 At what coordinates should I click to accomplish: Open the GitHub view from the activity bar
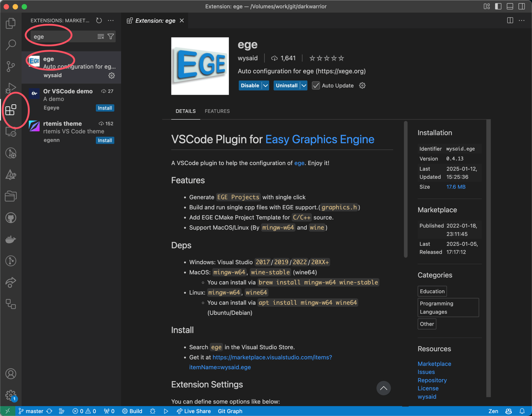[x=11, y=218]
